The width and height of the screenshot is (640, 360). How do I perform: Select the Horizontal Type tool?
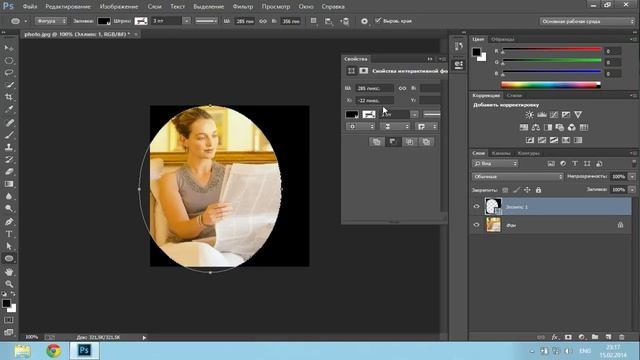click(9, 234)
